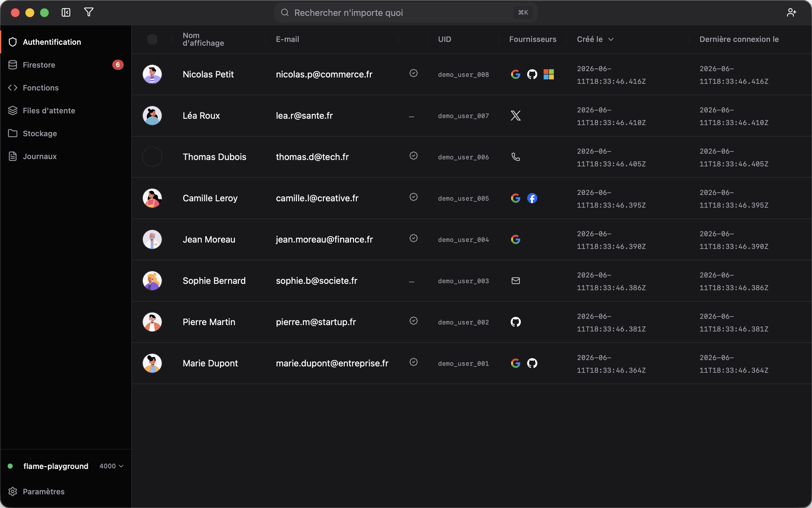Select UID demo_user_007
812x508 pixels.
click(x=463, y=116)
